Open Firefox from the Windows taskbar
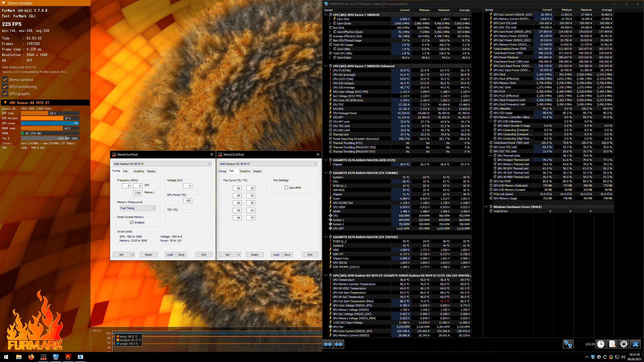644x362 pixels. click(x=31, y=357)
